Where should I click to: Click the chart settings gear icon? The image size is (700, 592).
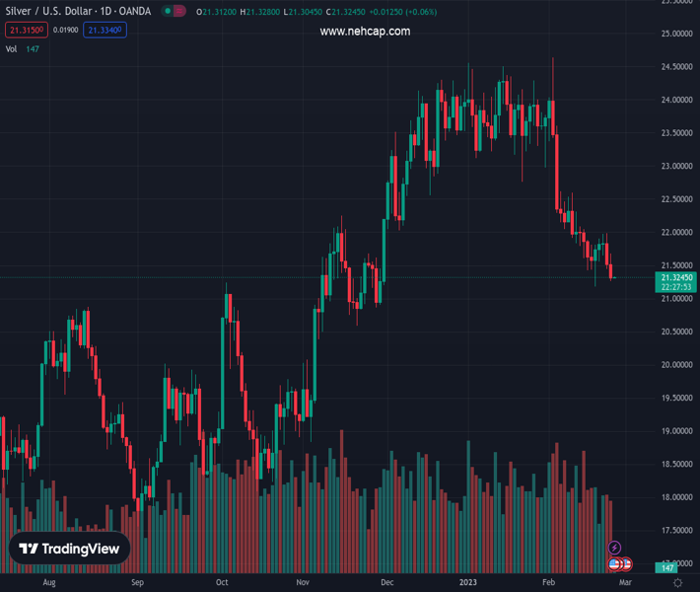[x=678, y=583]
